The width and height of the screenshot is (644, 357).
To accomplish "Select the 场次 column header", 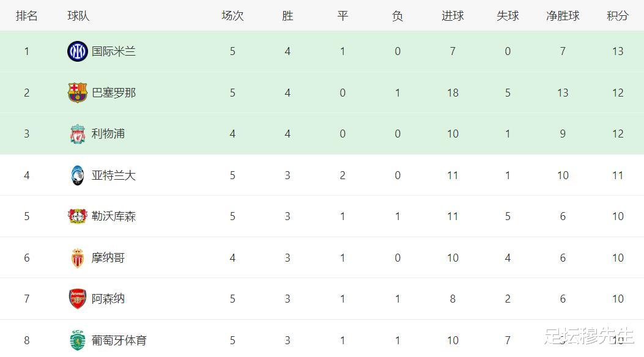I will pos(232,16).
